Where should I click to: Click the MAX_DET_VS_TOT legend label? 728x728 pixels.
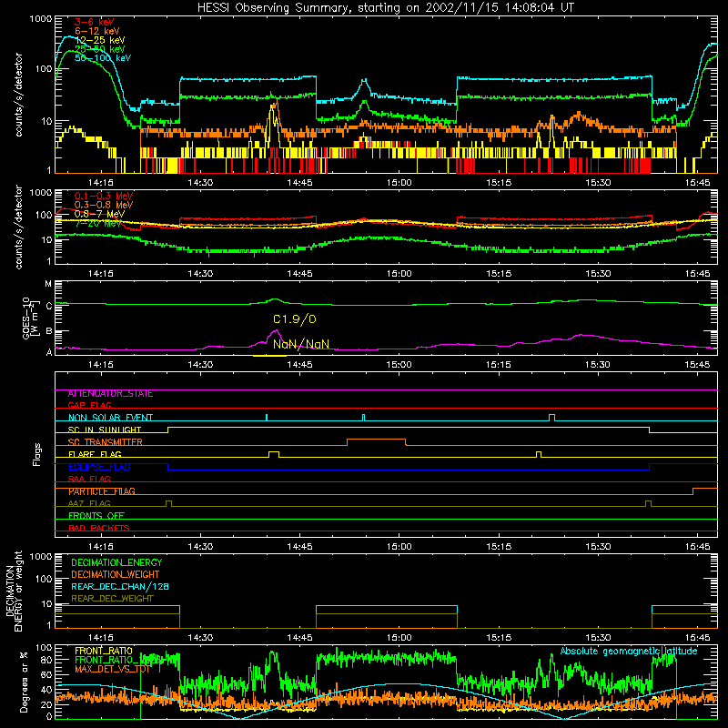click(x=113, y=669)
